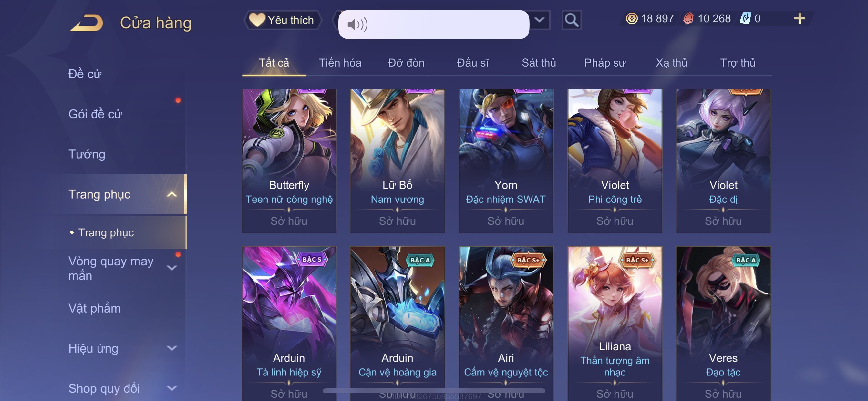
Task: Open the filter dropdown arrow beside search
Action: tap(540, 20)
